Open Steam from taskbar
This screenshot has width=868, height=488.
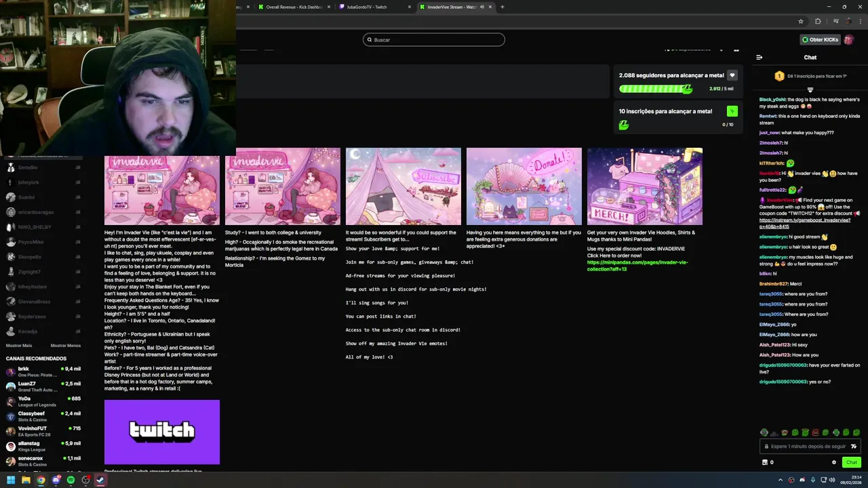pyautogui.click(x=100, y=480)
